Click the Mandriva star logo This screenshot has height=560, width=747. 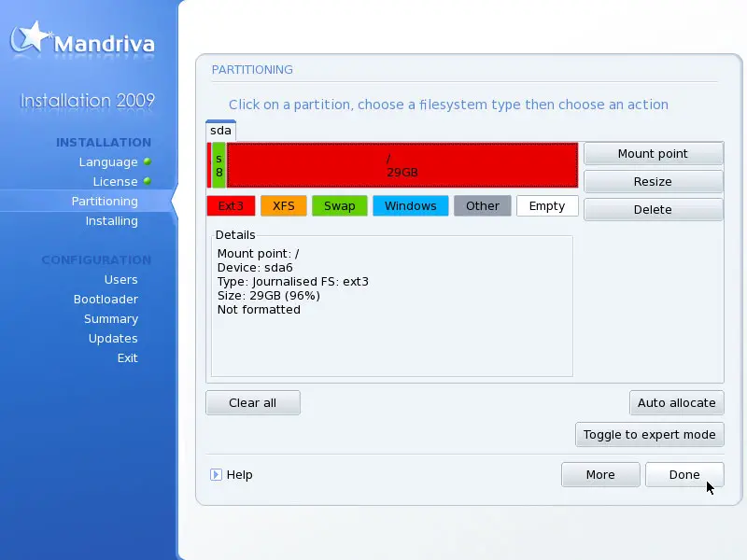click(x=31, y=38)
